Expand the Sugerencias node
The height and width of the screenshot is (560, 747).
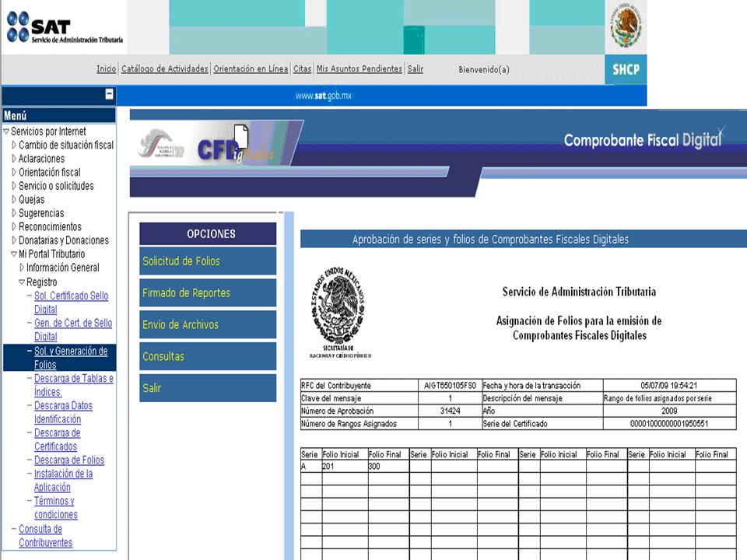tap(14, 213)
